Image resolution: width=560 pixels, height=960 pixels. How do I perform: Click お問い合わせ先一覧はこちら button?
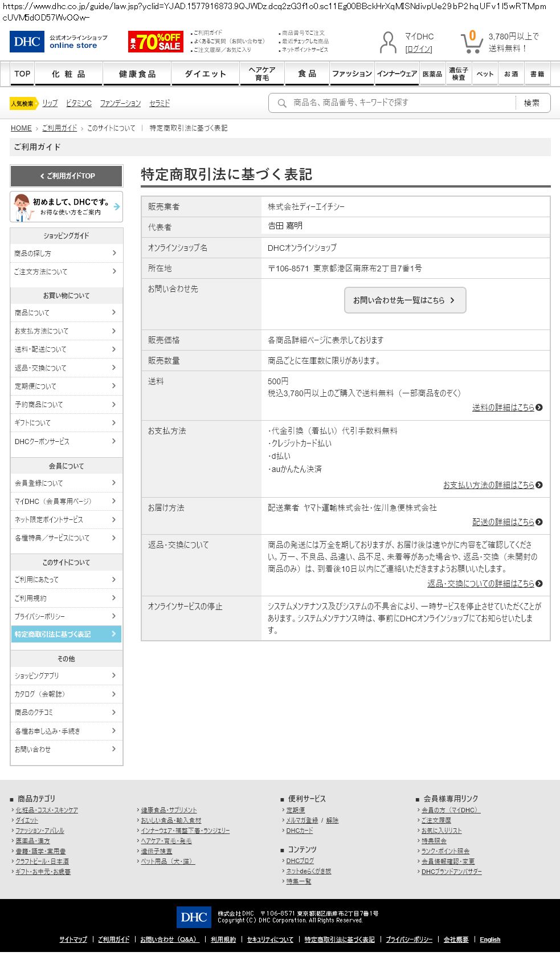(404, 300)
